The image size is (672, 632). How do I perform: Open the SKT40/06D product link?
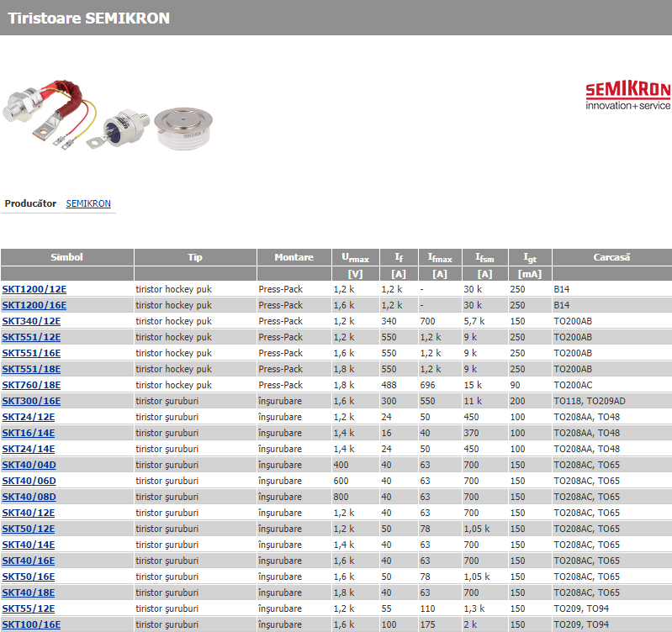(x=29, y=481)
